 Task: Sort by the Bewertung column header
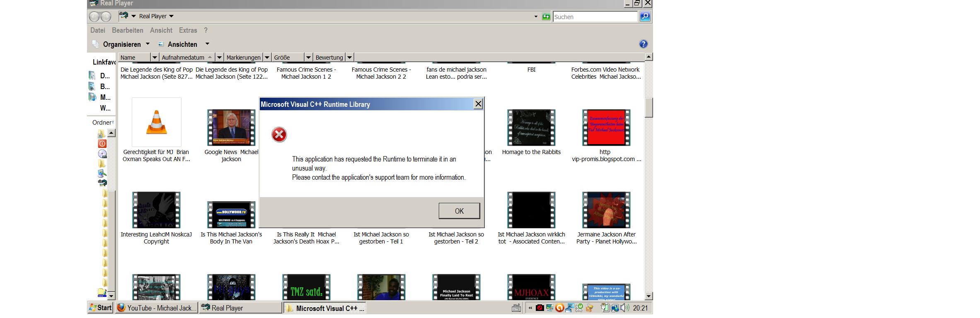pyautogui.click(x=329, y=58)
